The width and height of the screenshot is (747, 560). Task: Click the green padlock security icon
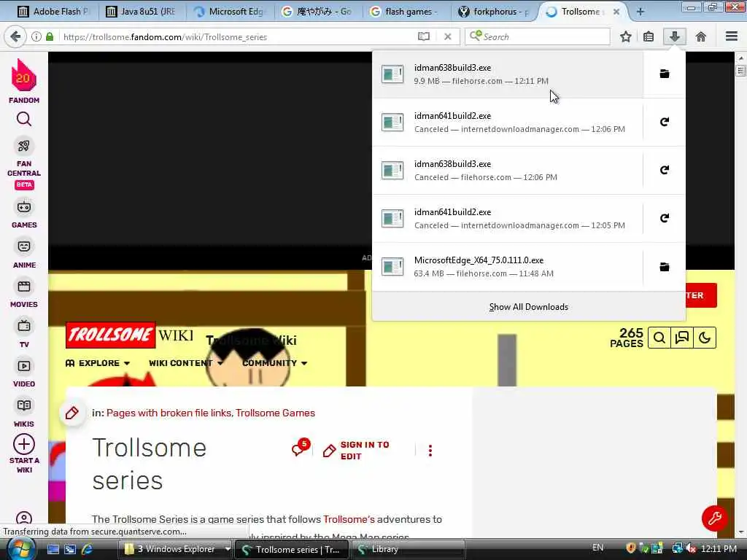pos(50,36)
